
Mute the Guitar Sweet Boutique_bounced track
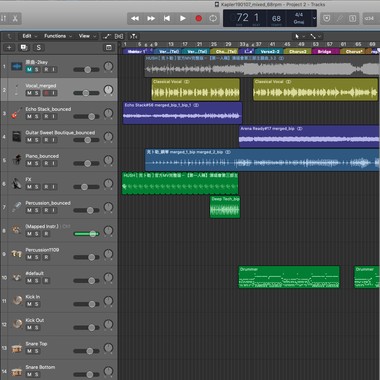(x=29, y=140)
